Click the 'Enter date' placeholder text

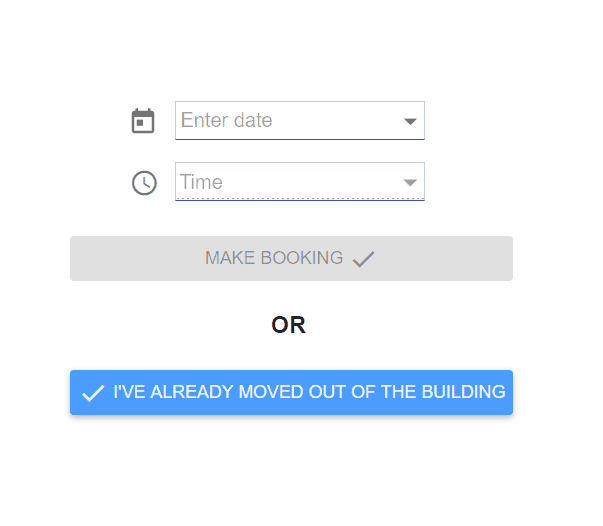click(x=227, y=120)
